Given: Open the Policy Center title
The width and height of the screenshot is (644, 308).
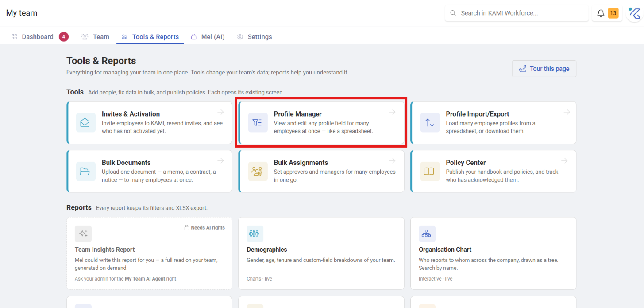Looking at the screenshot, I should tap(466, 163).
